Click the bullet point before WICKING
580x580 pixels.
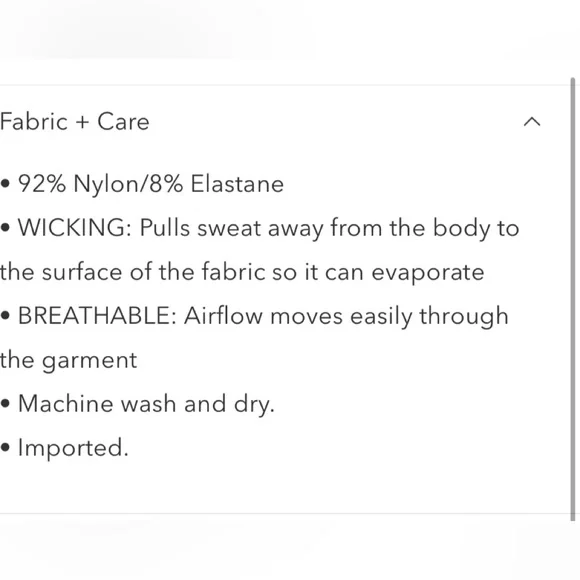click(5, 227)
